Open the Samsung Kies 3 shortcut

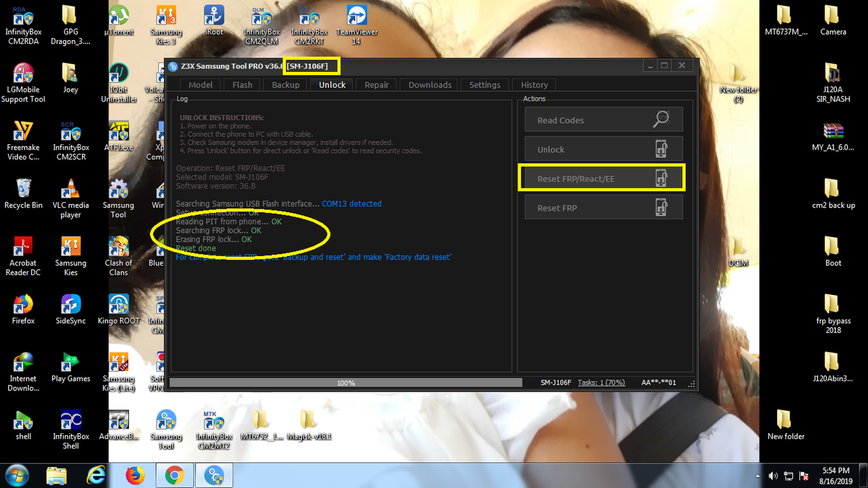(166, 26)
